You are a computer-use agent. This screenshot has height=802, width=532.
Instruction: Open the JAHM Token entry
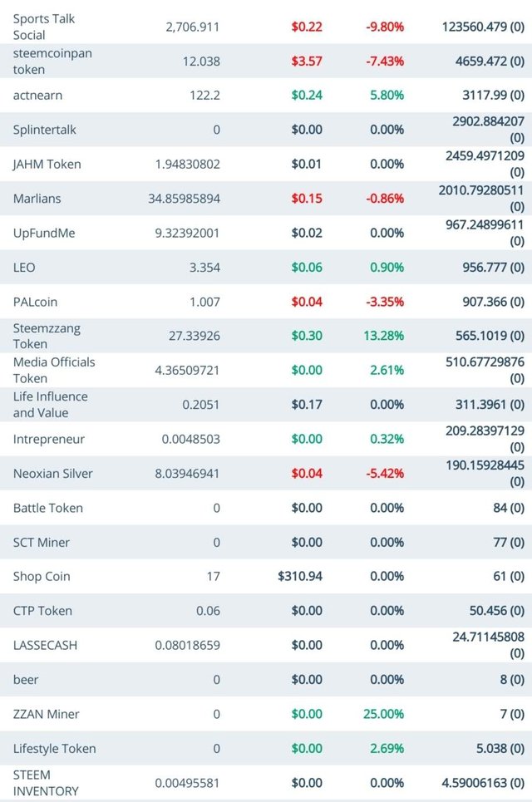tap(47, 164)
